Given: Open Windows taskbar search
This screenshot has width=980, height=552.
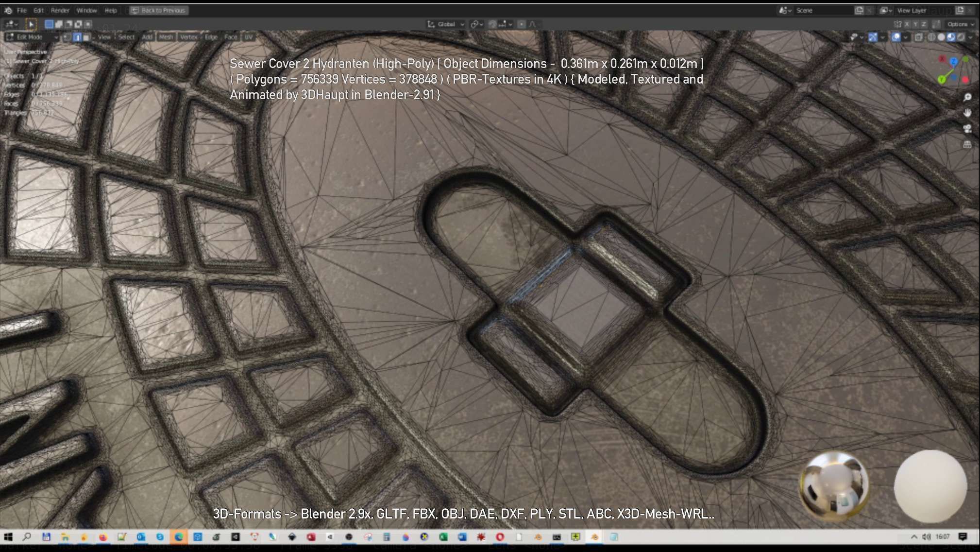Looking at the screenshot, I should pos(27,537).
